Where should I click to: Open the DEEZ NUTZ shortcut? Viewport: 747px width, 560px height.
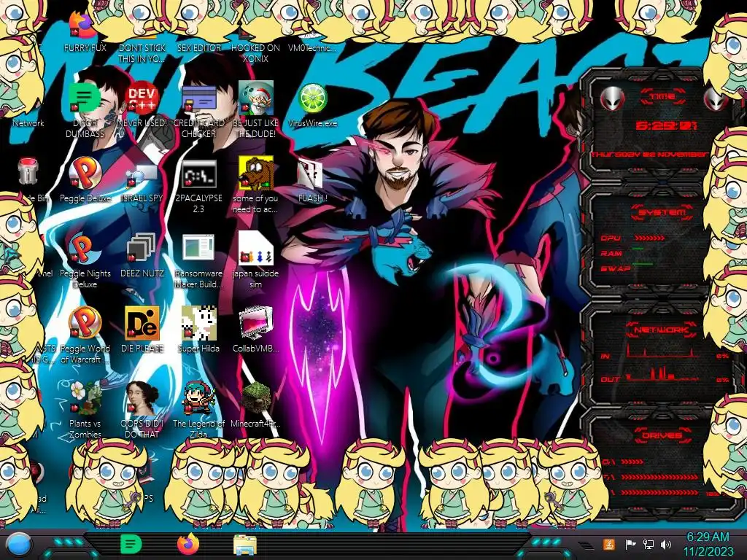coord(142,255)
